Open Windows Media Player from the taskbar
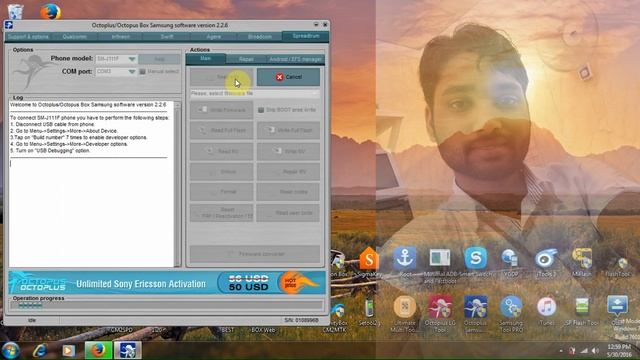 tap(68, 350)
